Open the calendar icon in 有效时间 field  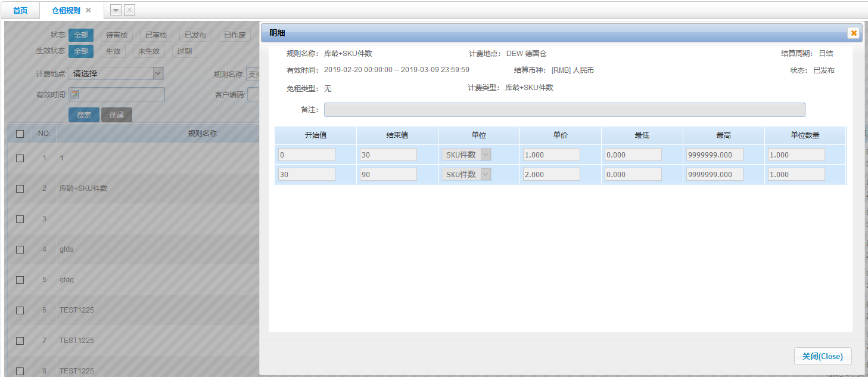pos(74,94)
